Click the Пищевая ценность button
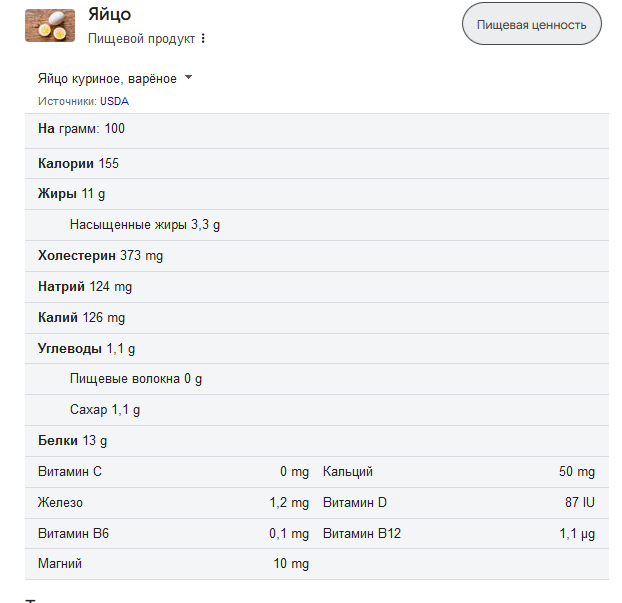Viewport: 622px width, 603px height. (x=532, y=24)
